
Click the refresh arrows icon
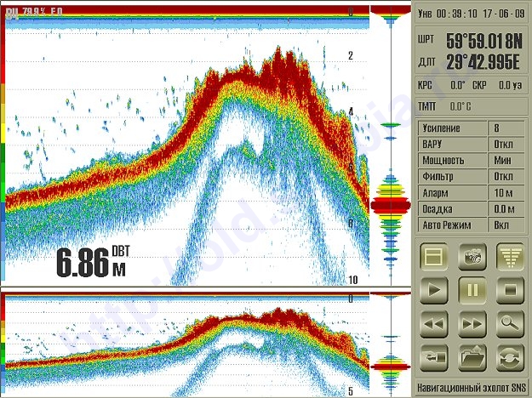point(509,358)
